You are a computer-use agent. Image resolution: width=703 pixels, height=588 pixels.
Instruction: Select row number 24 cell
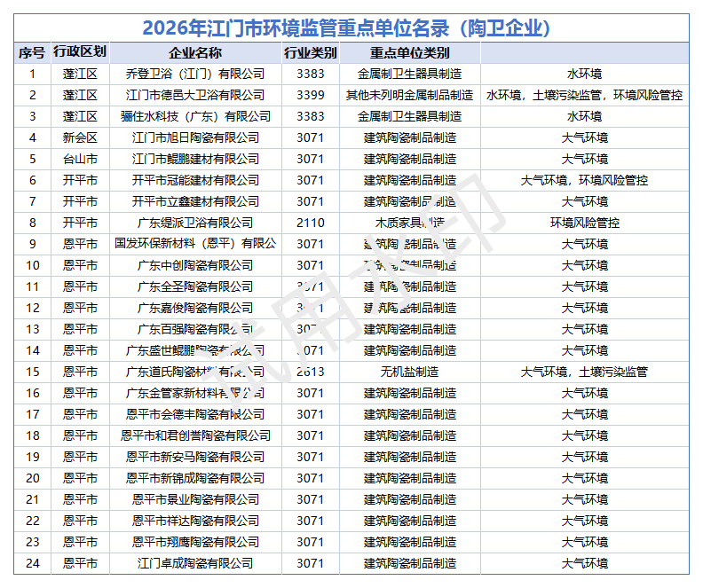coord(32,563)
